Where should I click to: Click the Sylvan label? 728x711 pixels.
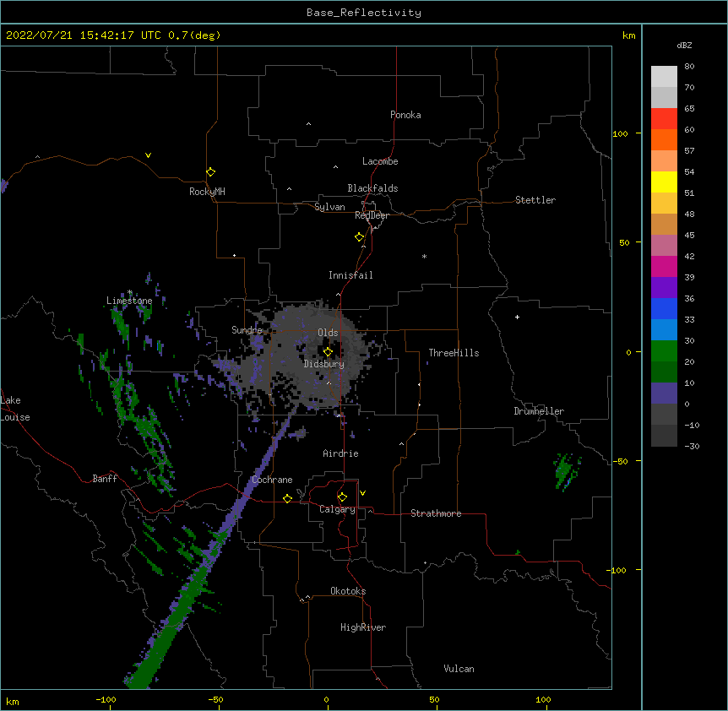[329, 207]
